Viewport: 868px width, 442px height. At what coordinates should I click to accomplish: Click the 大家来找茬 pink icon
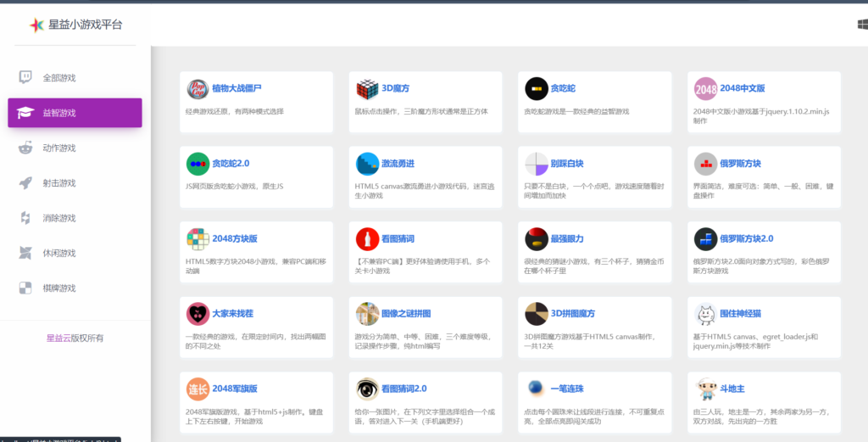pos(198,314)
